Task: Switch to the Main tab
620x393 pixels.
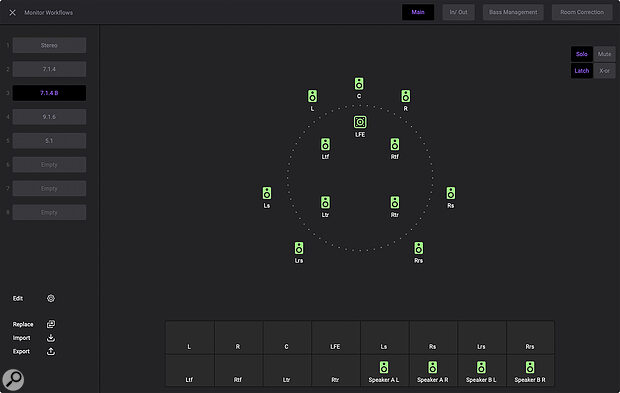Action: 418,12
